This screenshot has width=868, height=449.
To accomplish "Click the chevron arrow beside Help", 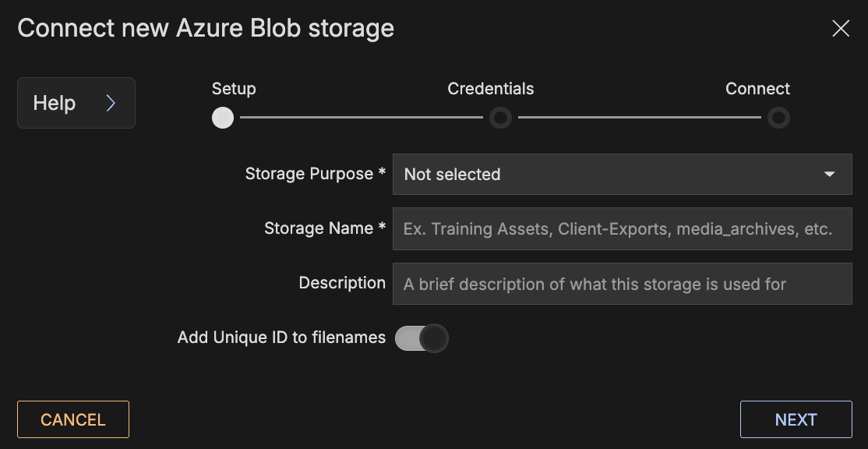I will tap(111, 103).
